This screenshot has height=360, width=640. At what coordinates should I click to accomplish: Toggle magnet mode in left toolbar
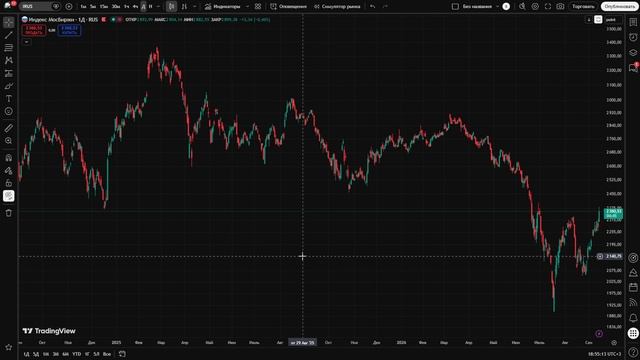point(9,158)
